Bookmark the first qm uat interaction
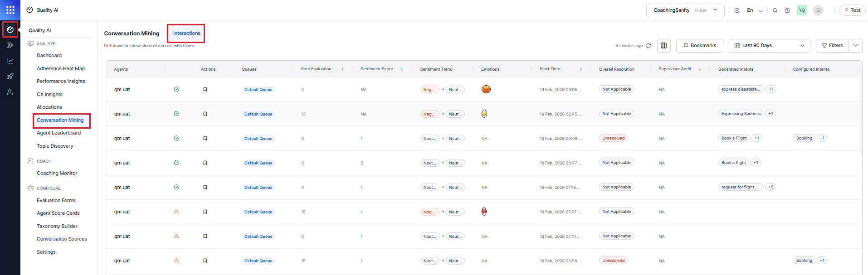 [205, 90]
